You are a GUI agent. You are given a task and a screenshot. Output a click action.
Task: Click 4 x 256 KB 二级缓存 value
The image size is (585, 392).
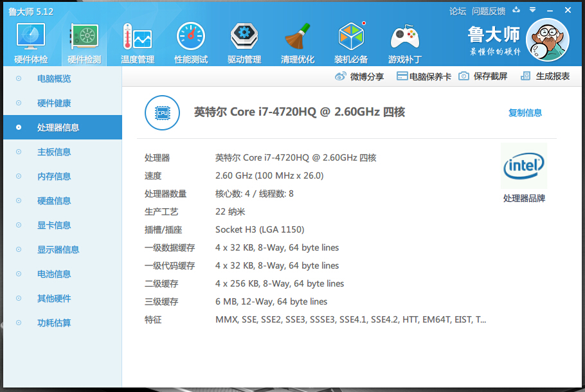[280, 284]
